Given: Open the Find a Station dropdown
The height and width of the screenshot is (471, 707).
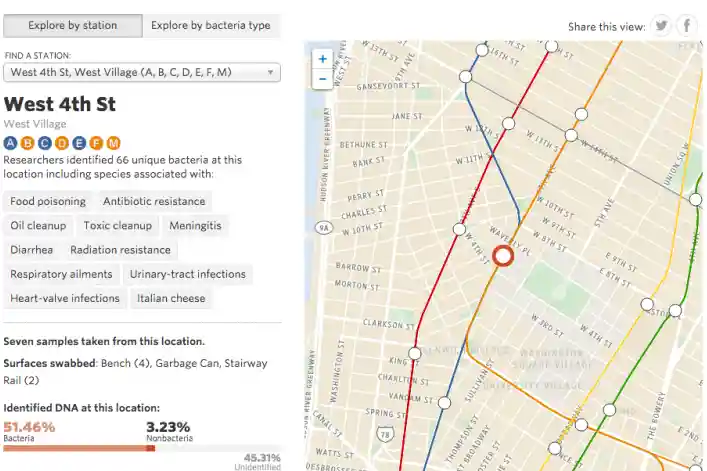Looking at the screenshot, I should pos(142,73).
